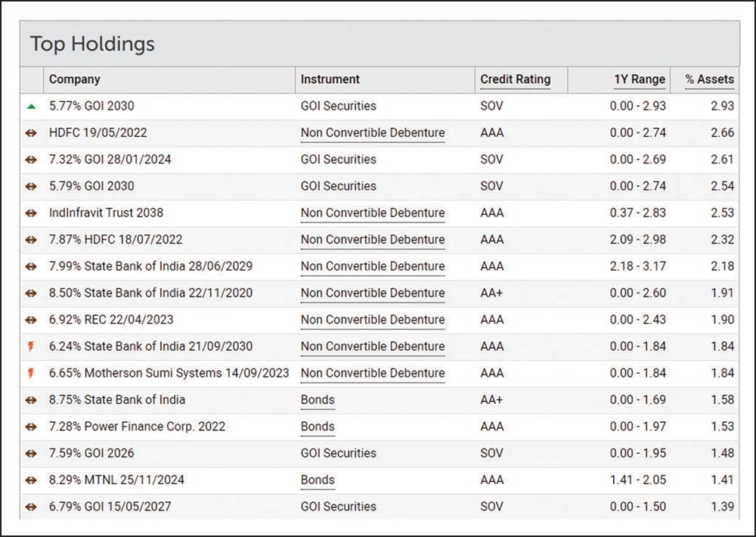Sort holdings by % Assets header

(709, 79)
